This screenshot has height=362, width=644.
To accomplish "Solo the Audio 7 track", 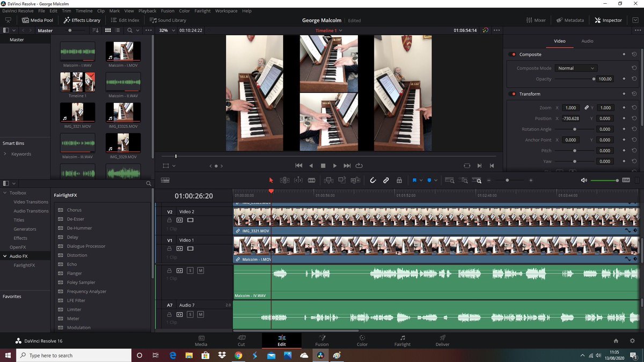I will pos(190,314).
